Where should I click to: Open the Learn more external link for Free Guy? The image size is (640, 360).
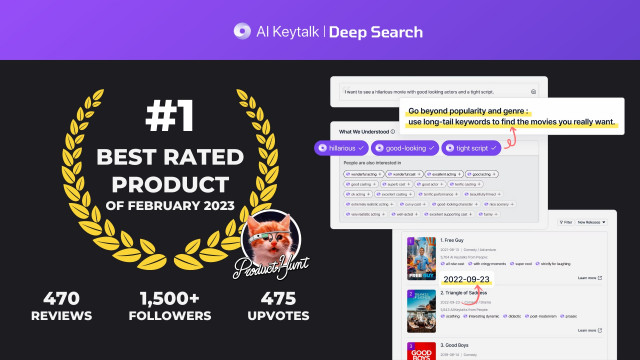tap(590, 278)
